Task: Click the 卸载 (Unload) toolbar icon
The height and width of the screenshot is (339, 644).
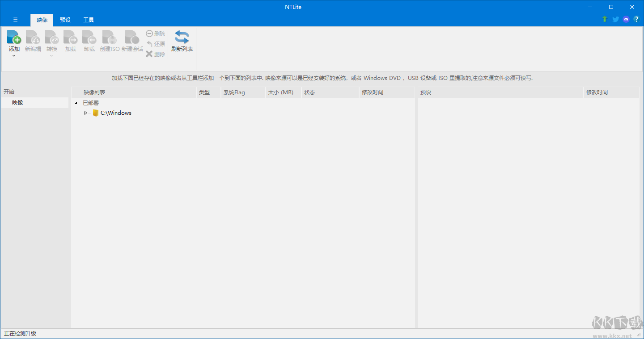Action: (89, 38)
